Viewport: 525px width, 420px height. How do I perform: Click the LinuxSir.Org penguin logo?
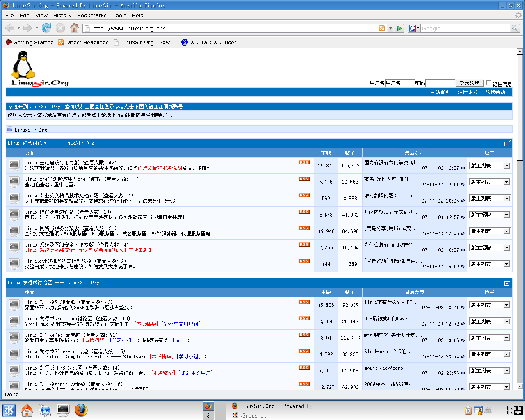click(x=40, y=69)
